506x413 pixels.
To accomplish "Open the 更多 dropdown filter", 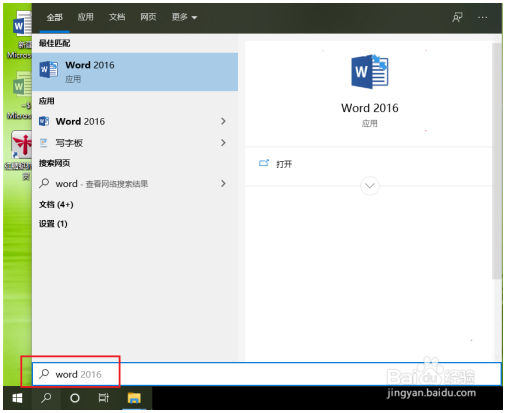I will (x=184, y=17).
